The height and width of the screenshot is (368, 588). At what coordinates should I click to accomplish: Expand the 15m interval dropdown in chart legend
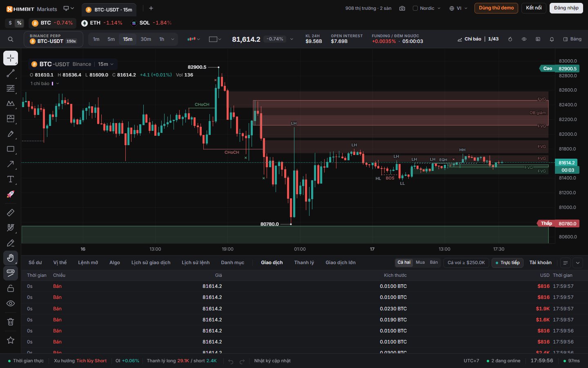coord(106,64)
